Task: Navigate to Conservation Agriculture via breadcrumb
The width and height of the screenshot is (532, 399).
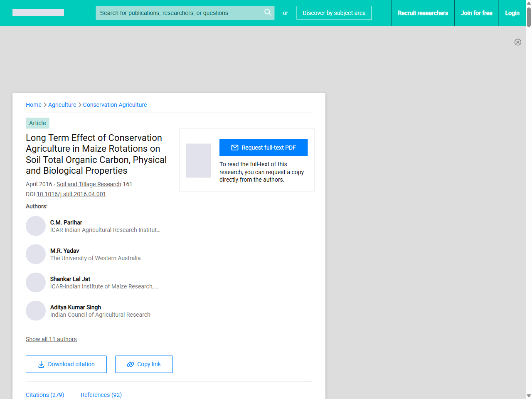Action: click(115, 105)
